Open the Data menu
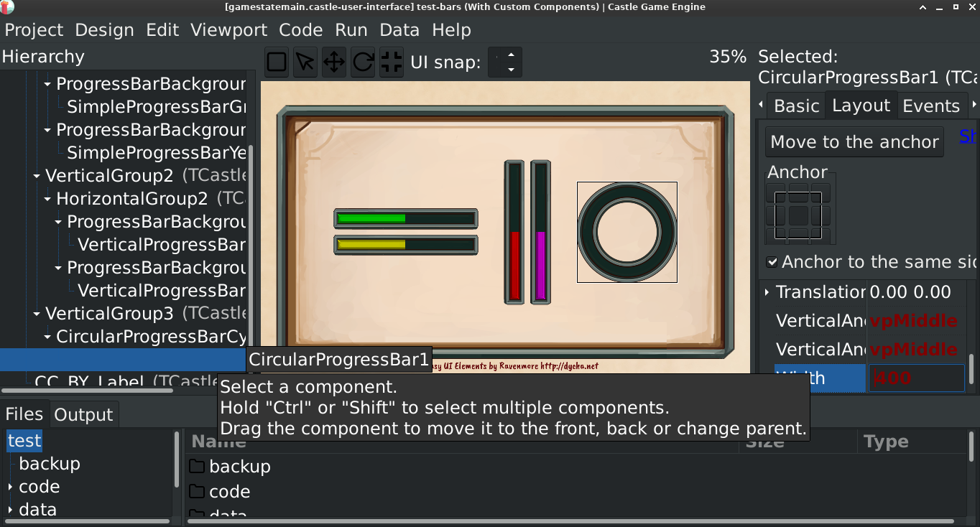This screenshot has height=527, width=980. [x=399, y=30]
